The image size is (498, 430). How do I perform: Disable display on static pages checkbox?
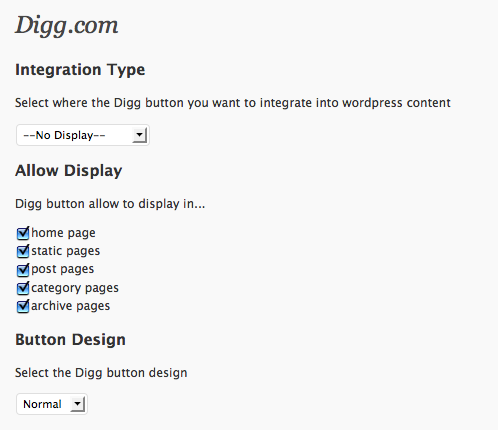(x=23, y=251)
